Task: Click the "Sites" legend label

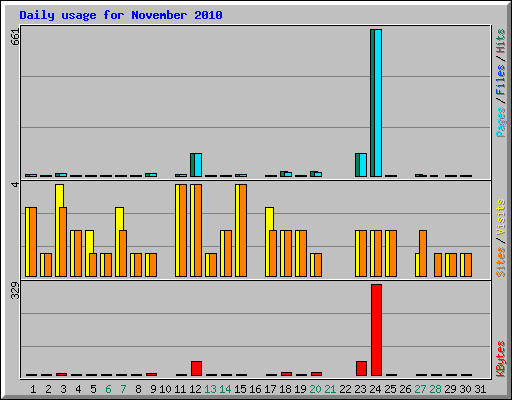Action: 501,262
